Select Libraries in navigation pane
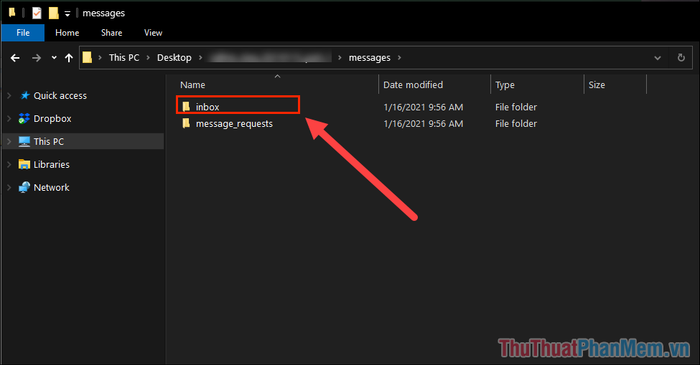This screenshot has height=365, width=700. click(51, 165)
